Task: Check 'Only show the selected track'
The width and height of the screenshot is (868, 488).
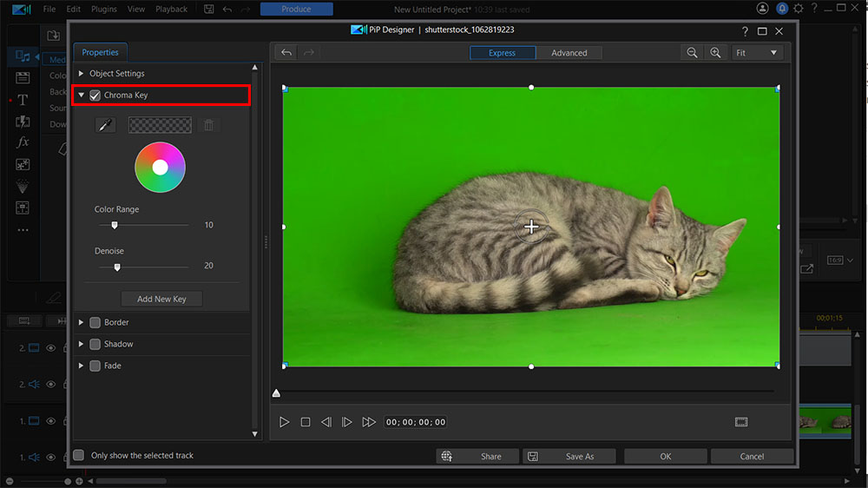Action: (79, 455)
